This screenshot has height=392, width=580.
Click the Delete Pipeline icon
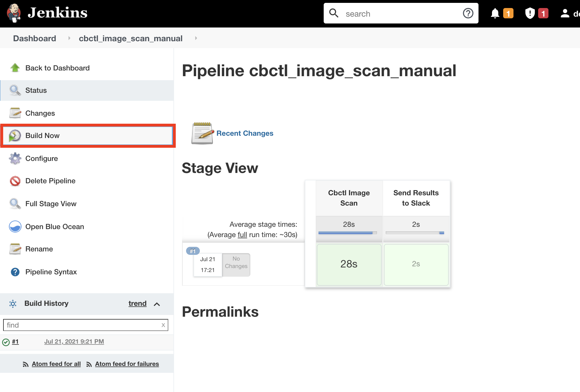pyautogui.click(x=15, y=181)
